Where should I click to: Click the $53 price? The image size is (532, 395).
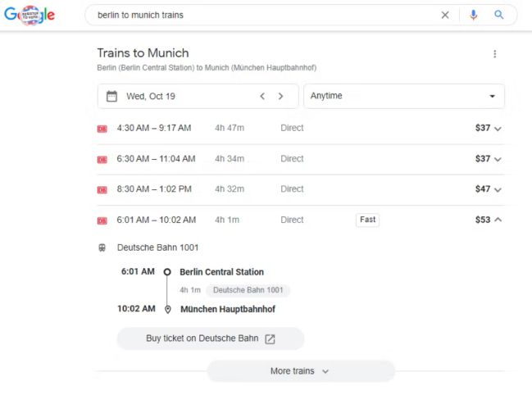point(483,220)
